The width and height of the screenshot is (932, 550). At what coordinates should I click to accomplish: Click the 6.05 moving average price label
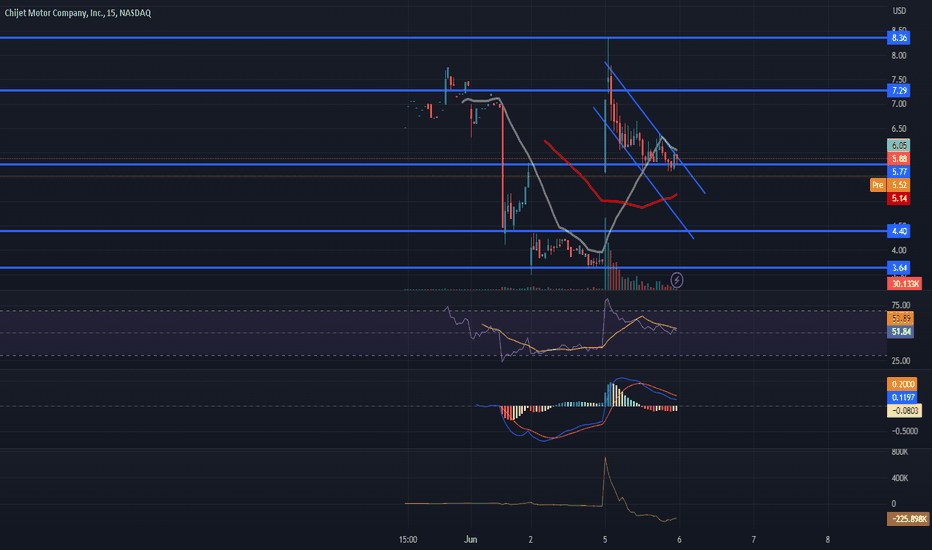(899, 145)
